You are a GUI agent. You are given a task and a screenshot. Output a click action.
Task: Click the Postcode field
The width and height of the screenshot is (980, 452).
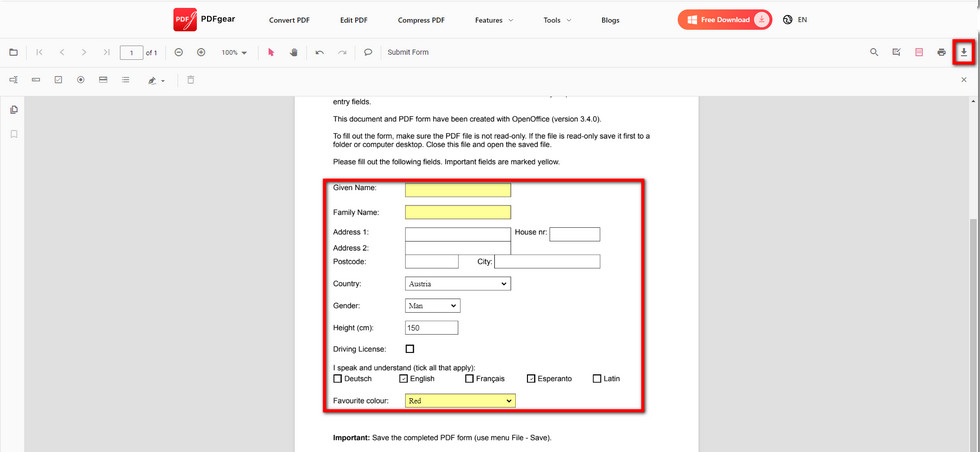pyautogui.click(x=432, y=261)
